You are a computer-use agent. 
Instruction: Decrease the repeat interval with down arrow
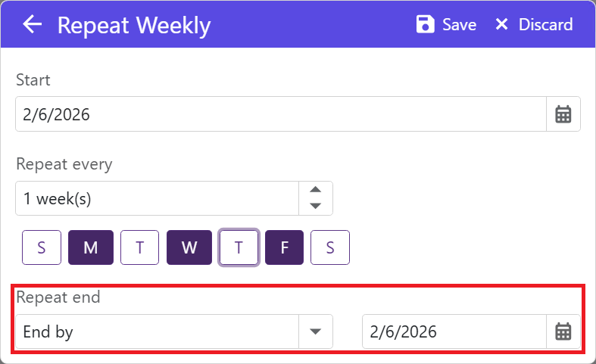coord(316,206)
